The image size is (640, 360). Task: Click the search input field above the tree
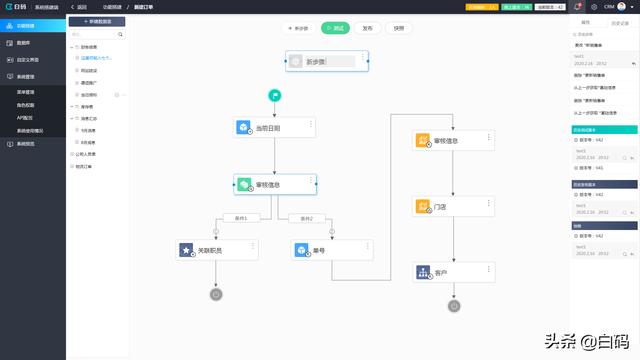pyautogui.click(x=94, y=35)
